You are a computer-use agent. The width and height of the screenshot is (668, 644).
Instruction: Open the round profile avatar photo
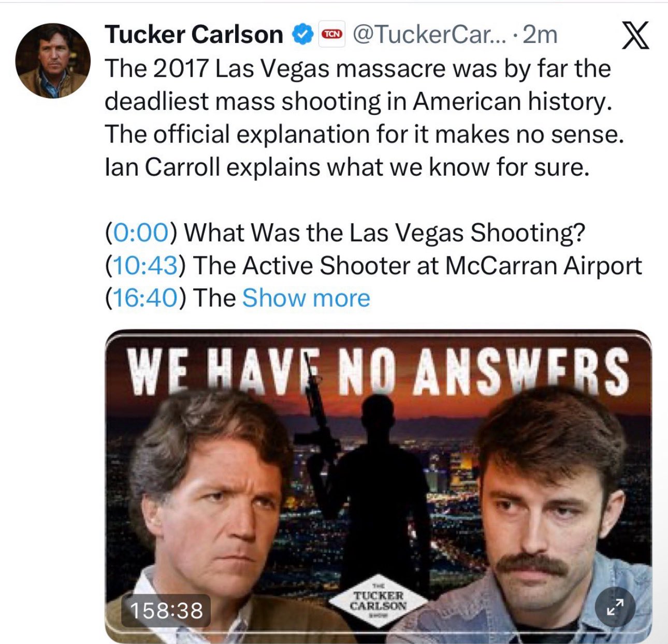(x=53, y=61)
